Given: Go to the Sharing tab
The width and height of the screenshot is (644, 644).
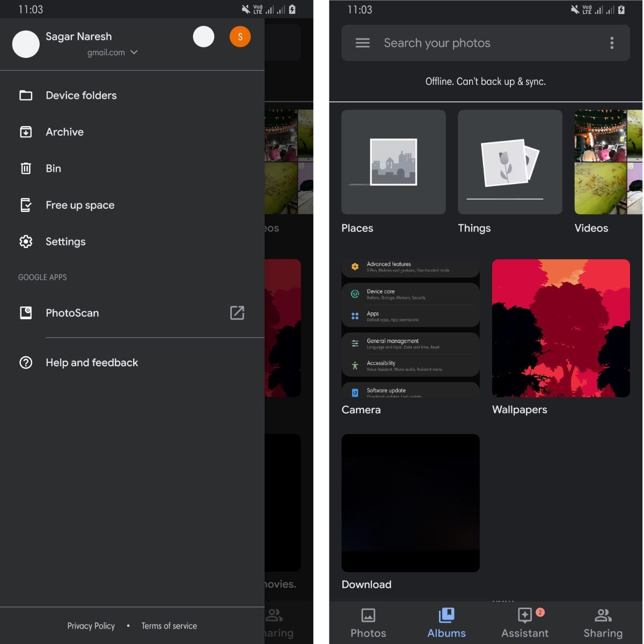Looking at the screenshot, I should [603, 623].
